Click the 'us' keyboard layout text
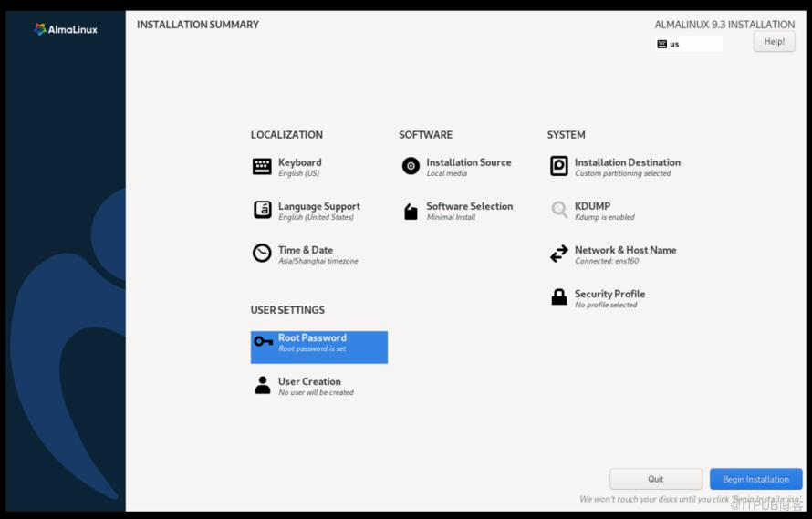Viewport: 812px width, 519px height. click(x=674, y=45)
